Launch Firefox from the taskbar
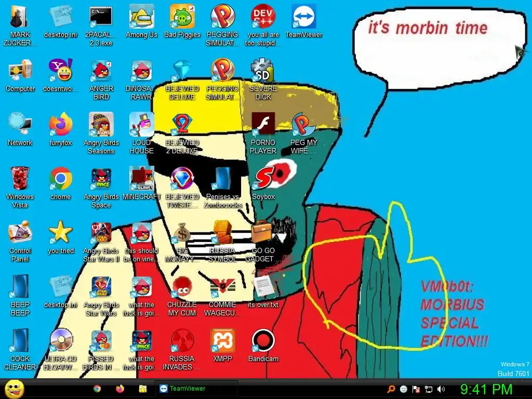Screen dimensions: 532x399 click(x=120, y=389)
